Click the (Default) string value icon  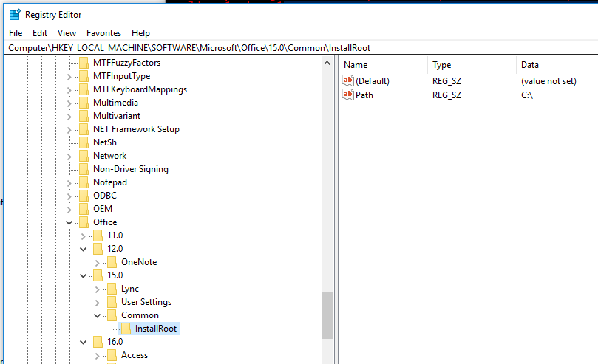pyautogui.click(x=348, y=80)
